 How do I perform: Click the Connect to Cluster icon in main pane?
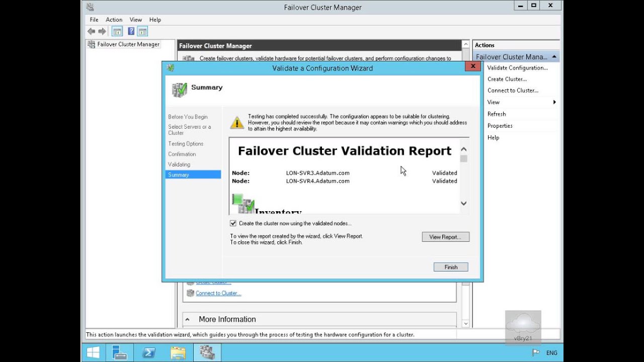click(190, 293)
